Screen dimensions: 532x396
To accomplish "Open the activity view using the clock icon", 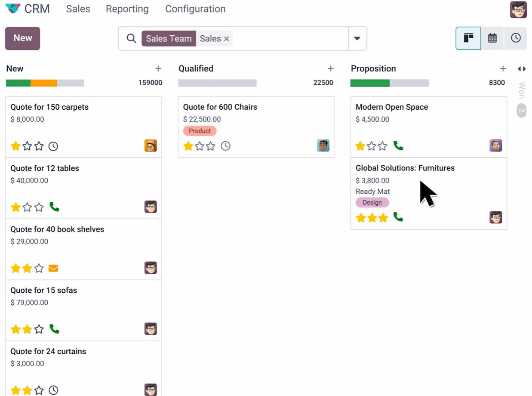I will (x=516, y=38).
